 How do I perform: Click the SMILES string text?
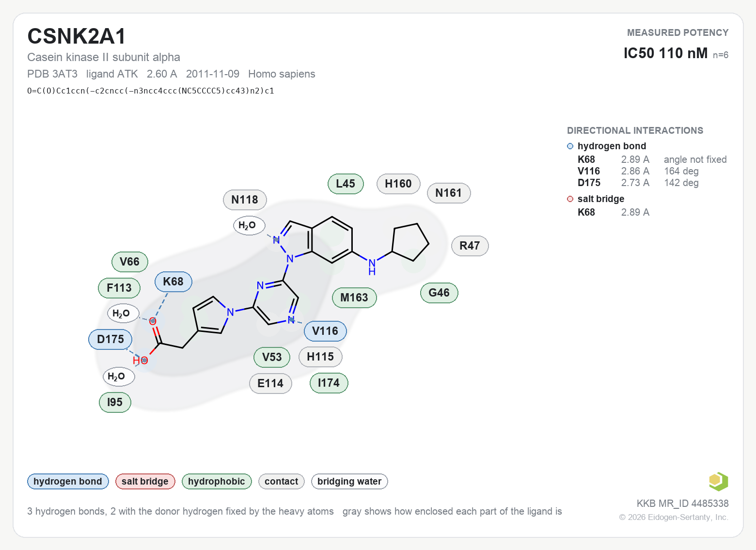tap(151, 91)
